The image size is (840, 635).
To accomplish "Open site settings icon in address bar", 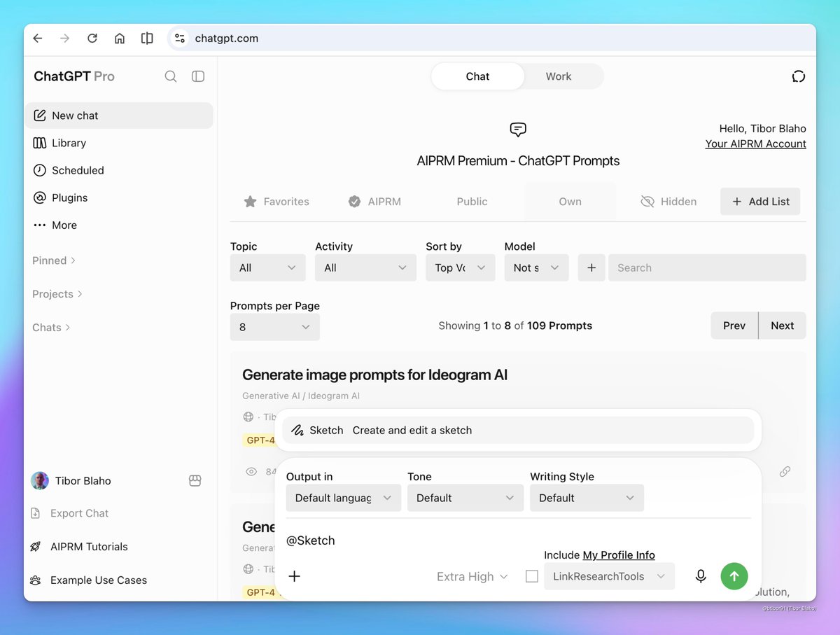I will (180, 39).
